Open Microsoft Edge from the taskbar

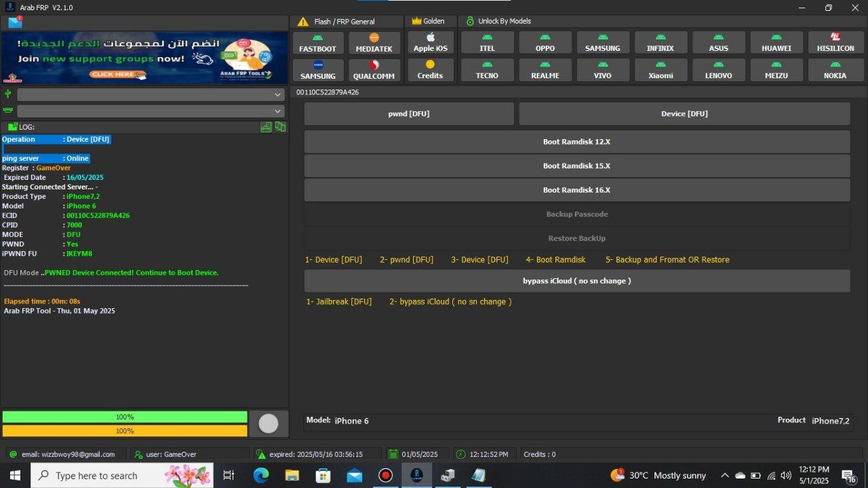click(261, 475)
